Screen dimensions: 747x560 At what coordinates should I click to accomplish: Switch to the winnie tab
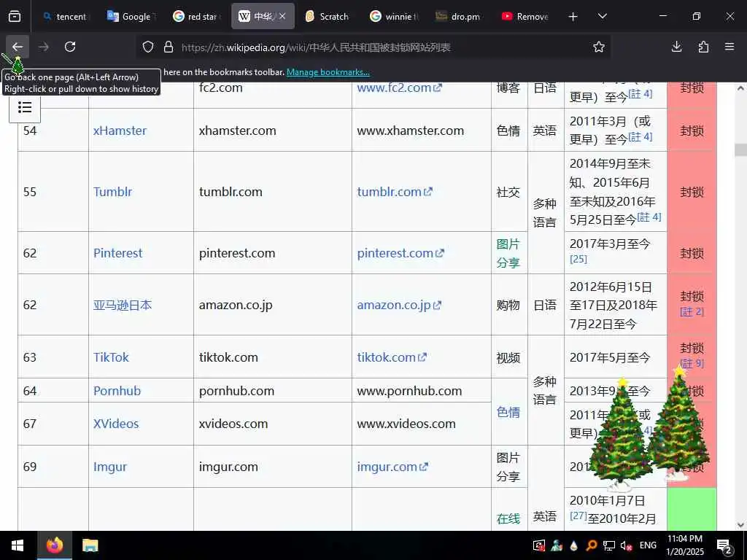(x=393, y=17)
